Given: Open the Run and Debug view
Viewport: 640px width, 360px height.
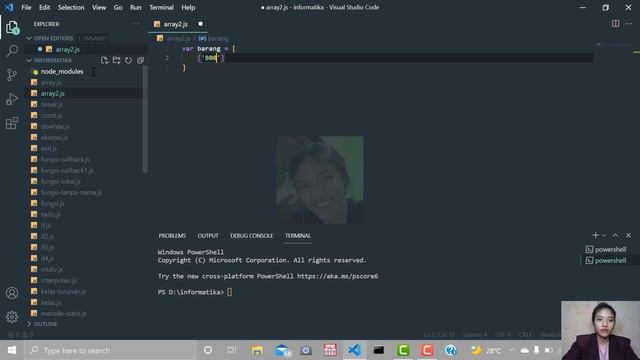Looking at the screenshot, I should (12, 99).
